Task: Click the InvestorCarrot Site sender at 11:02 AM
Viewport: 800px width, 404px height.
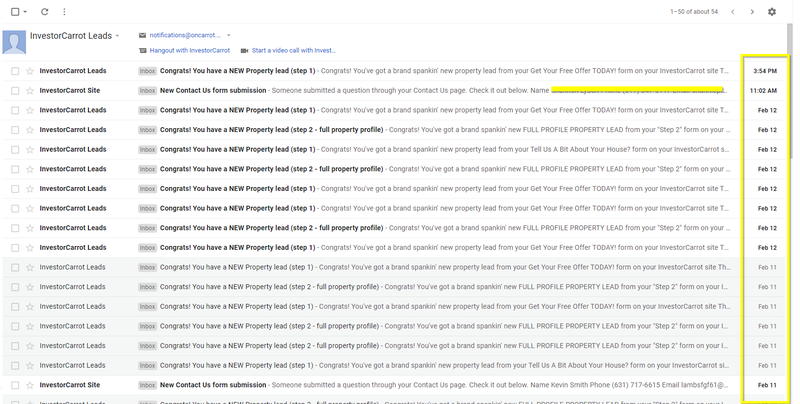Action: coord(70,91)
